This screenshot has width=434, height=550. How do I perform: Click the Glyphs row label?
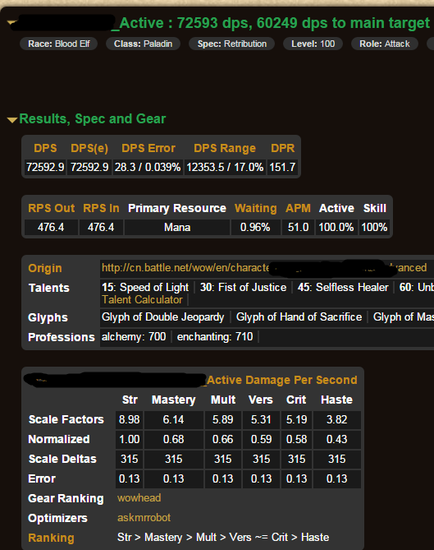point(48,318)
